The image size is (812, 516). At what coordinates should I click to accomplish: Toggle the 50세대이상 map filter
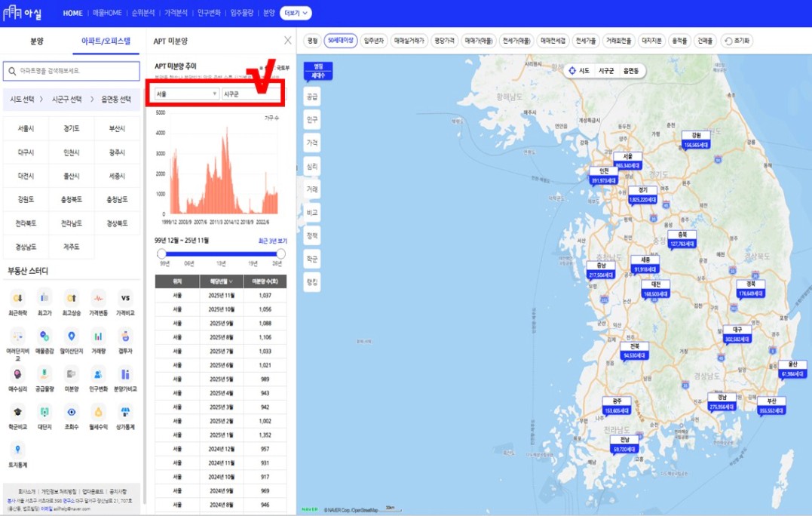(x=340, y=41)
